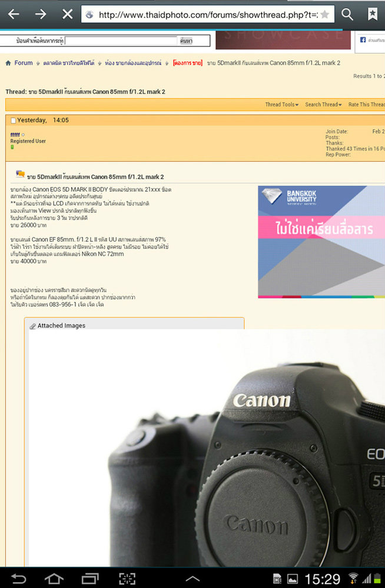Tap the SD card notification icon
Viewport: 385px width, 588px height.
coord(277,579)
